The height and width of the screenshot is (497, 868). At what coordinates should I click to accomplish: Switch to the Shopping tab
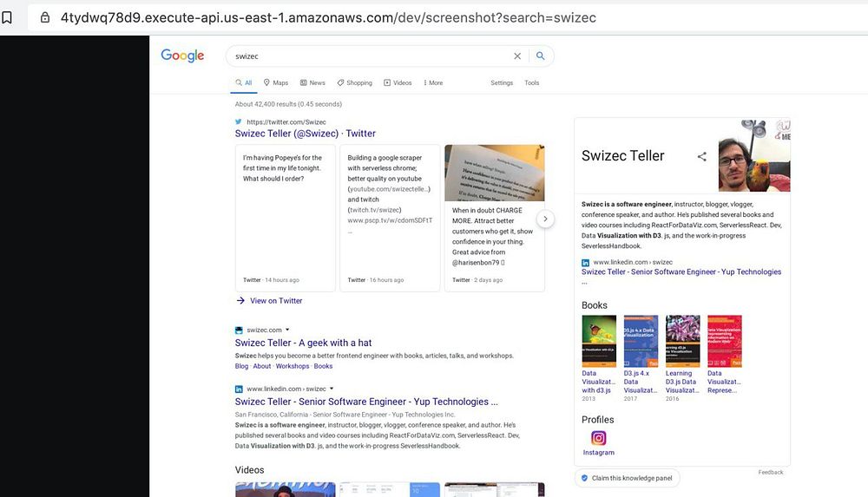(x=355, y=83)
